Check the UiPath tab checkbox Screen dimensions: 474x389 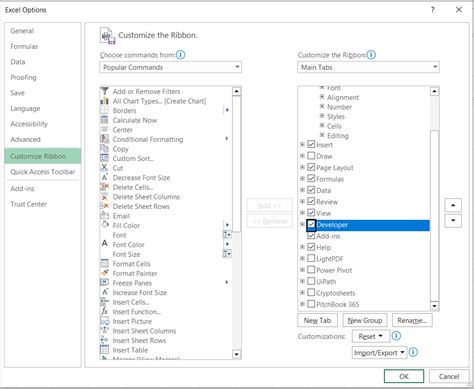[x=311, y=281]
